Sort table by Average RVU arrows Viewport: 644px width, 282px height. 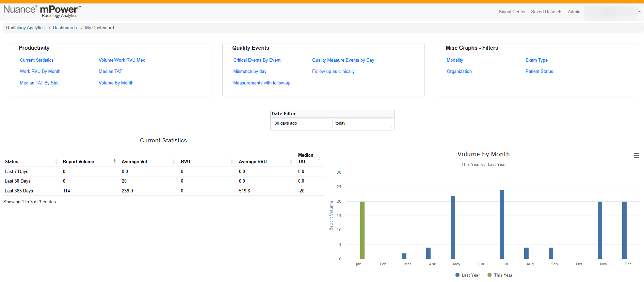(x=291, y=162)
